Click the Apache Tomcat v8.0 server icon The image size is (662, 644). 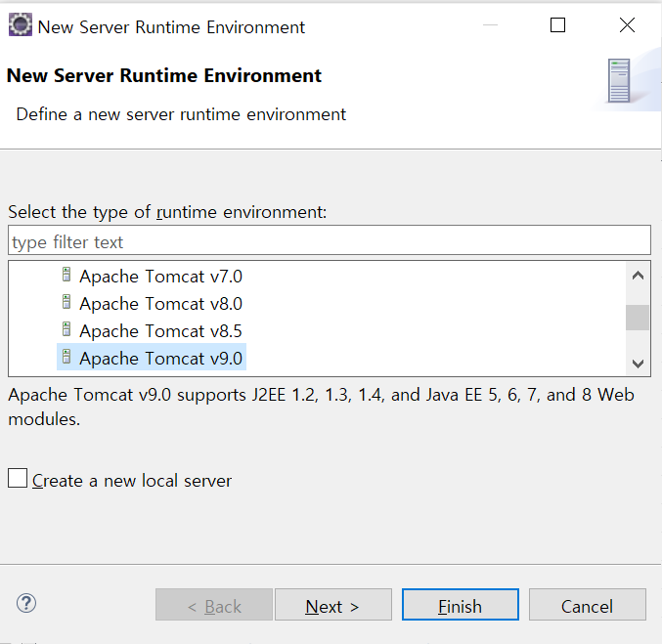pyautogui.click(x=66, y=302)
